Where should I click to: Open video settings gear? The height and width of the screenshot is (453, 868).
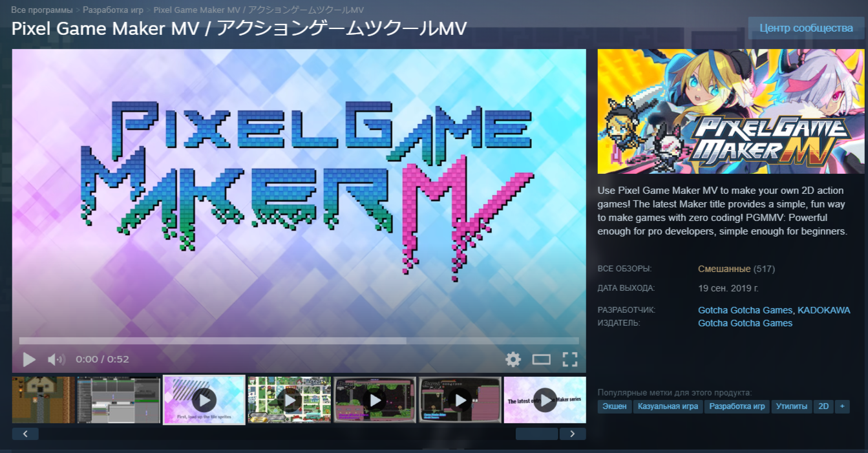click(x=513, y=359)
